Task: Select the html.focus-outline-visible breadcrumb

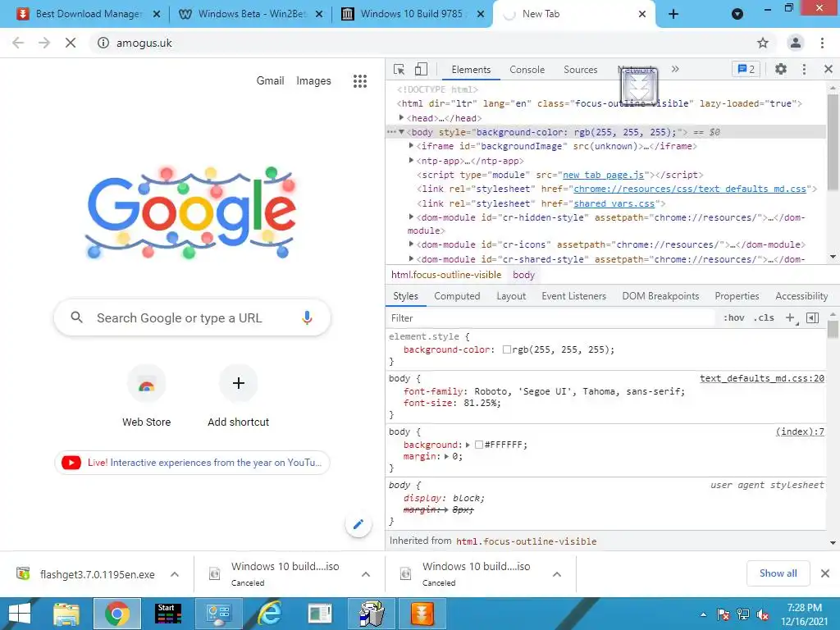Action: [446, 275]
